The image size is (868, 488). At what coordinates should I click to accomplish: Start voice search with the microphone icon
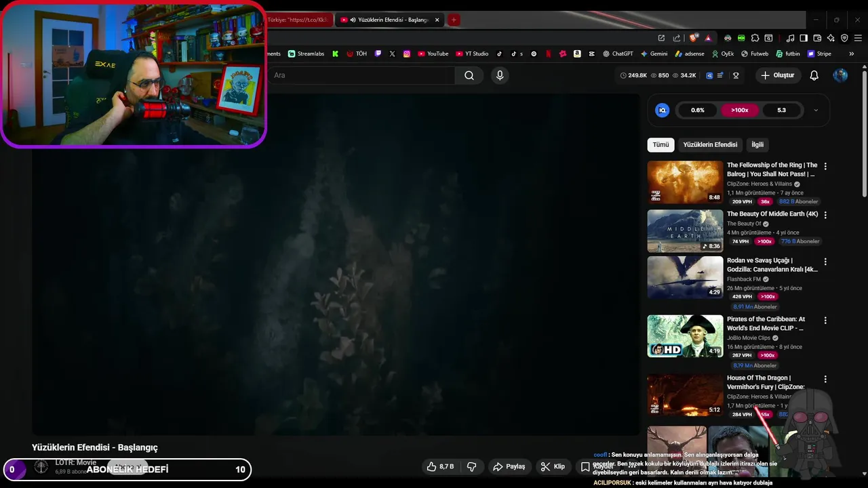[x=500, y=75]
